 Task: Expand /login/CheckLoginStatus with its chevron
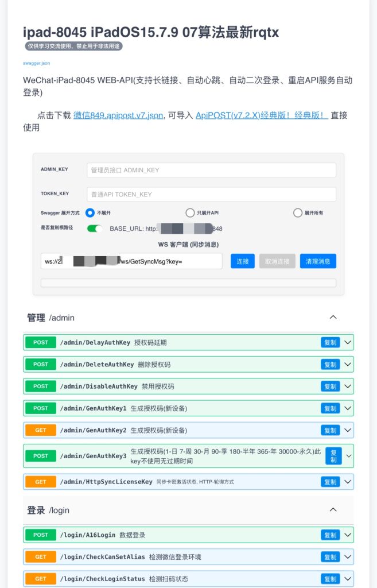click(348, 579)
